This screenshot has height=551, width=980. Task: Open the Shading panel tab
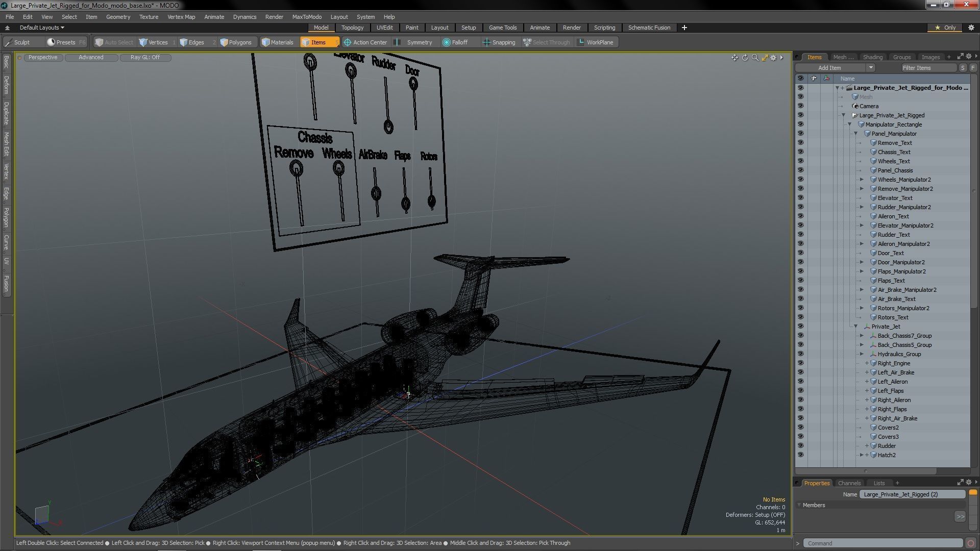(x=872, y=57)
